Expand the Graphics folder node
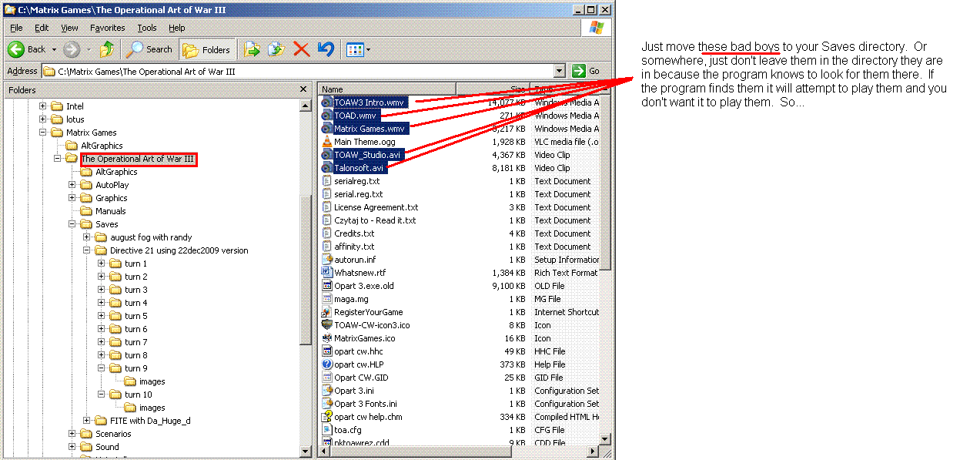Image resolution: width=980 pixels, height=460 pixels. tap(72, 198)
